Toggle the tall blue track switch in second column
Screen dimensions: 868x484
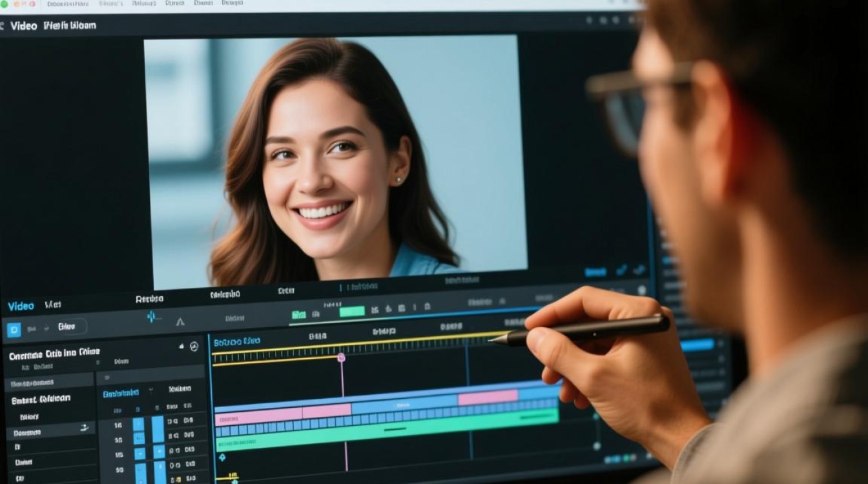pyautogui.click(x=158, y=429)
